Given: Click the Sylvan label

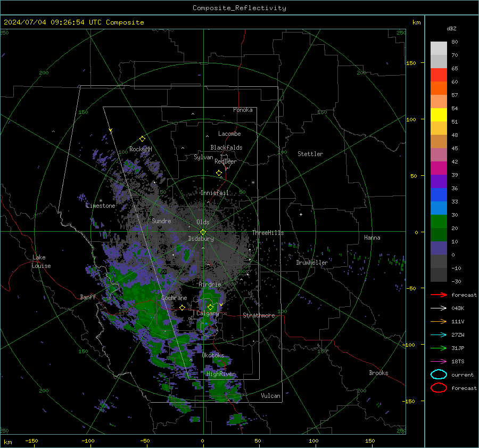Looking at the screenshot, I should click(203, 157).
